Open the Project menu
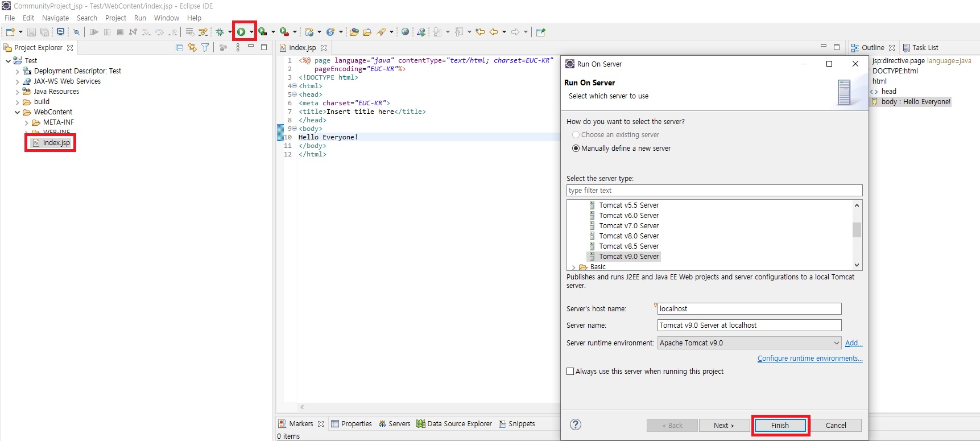The height and width of the screenshot is (441, 980). pos(115,18)
